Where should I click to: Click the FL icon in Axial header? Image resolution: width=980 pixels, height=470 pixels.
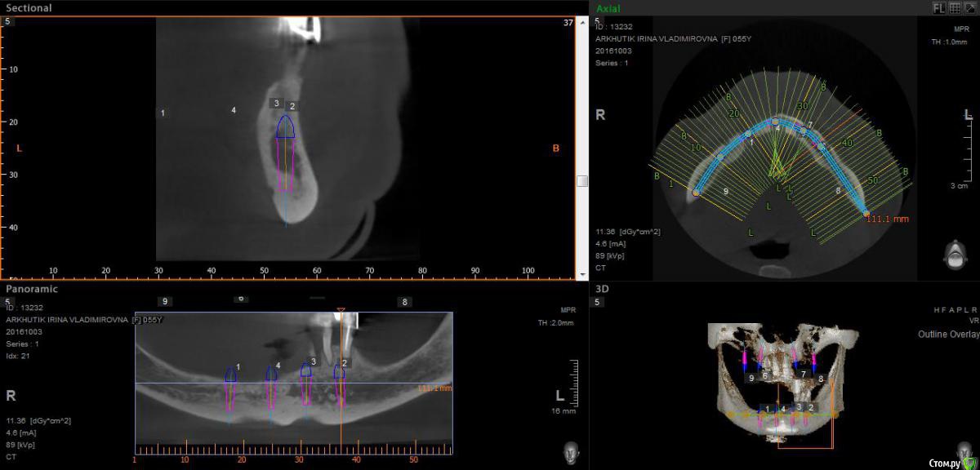point(940,7)
